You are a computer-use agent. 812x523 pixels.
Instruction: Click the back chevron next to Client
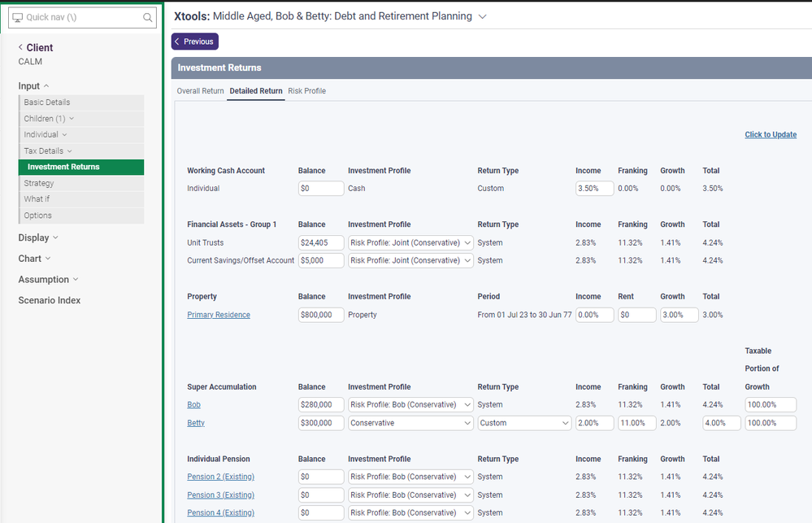pyautogui.click(x=21, y=48)
